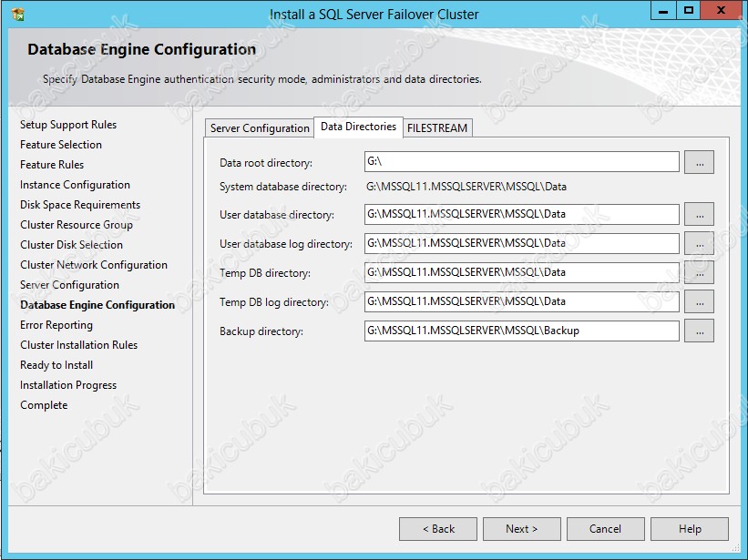Click the Temp DB directory field
The image size is (748, 560).
point(521,272)
